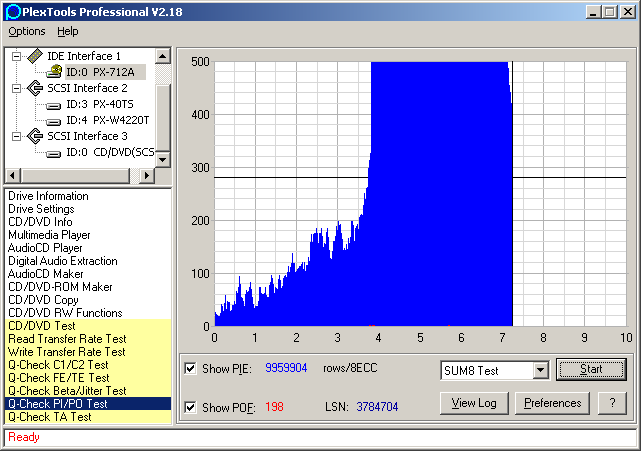Open CD/DVD Info
The image size is (641, 451).
click(40, 222)
